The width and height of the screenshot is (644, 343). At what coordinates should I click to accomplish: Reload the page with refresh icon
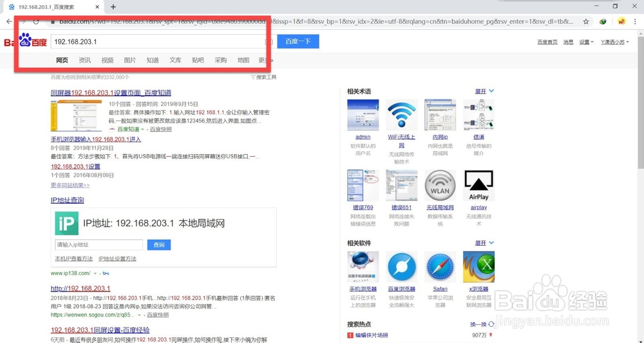click(x=36, y=22)
